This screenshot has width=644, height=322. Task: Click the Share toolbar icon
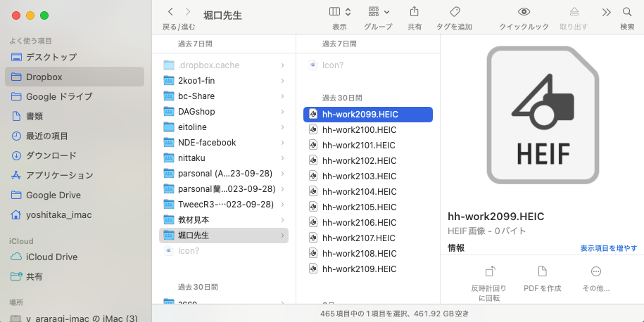[415, 11]
